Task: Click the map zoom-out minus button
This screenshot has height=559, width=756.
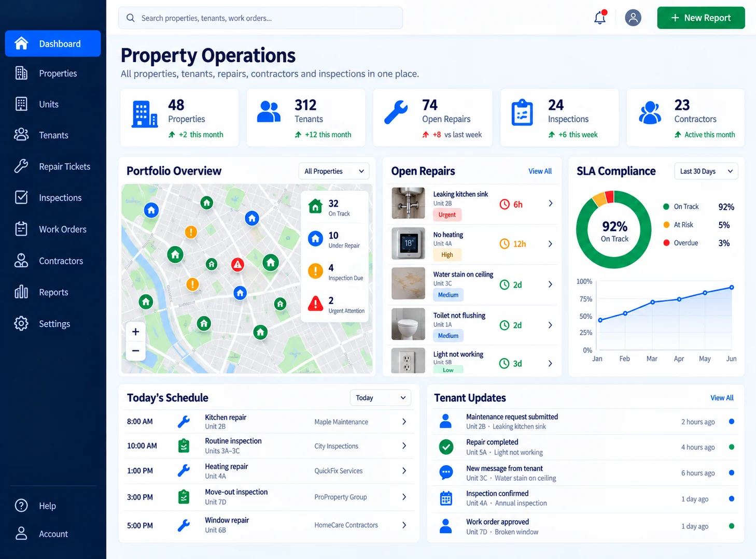Action: pyautogui.click(x=135, y=351)
